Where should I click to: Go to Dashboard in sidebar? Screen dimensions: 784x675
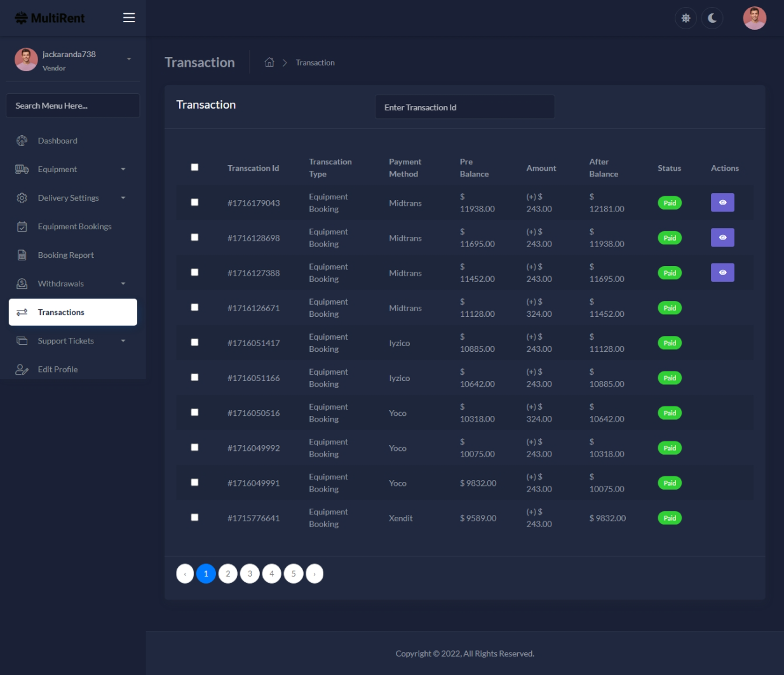point(57,141)
